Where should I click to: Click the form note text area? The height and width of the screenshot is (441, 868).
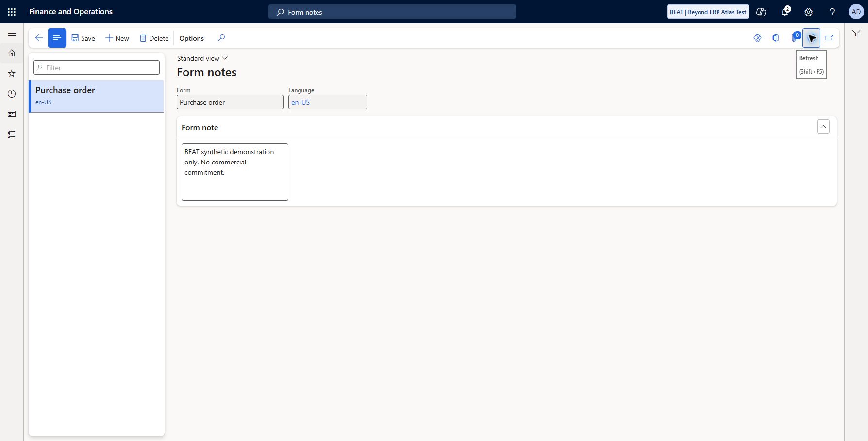tap(235, 172)
